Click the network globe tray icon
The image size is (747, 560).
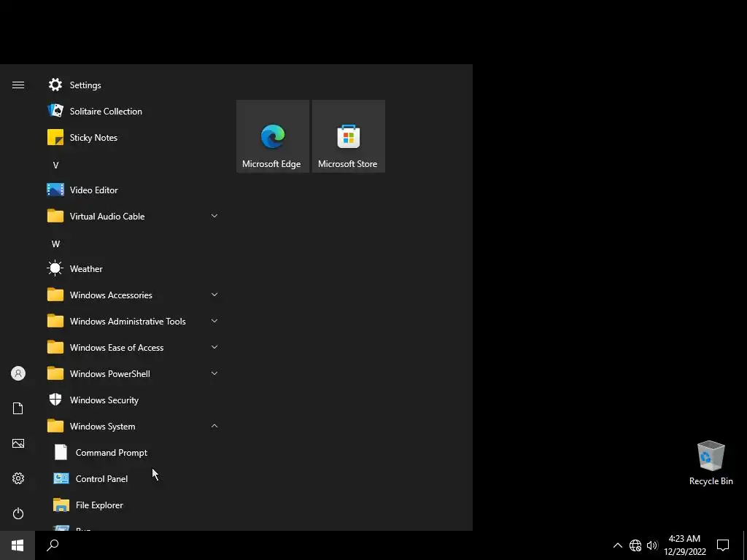(x=635, y=545)
